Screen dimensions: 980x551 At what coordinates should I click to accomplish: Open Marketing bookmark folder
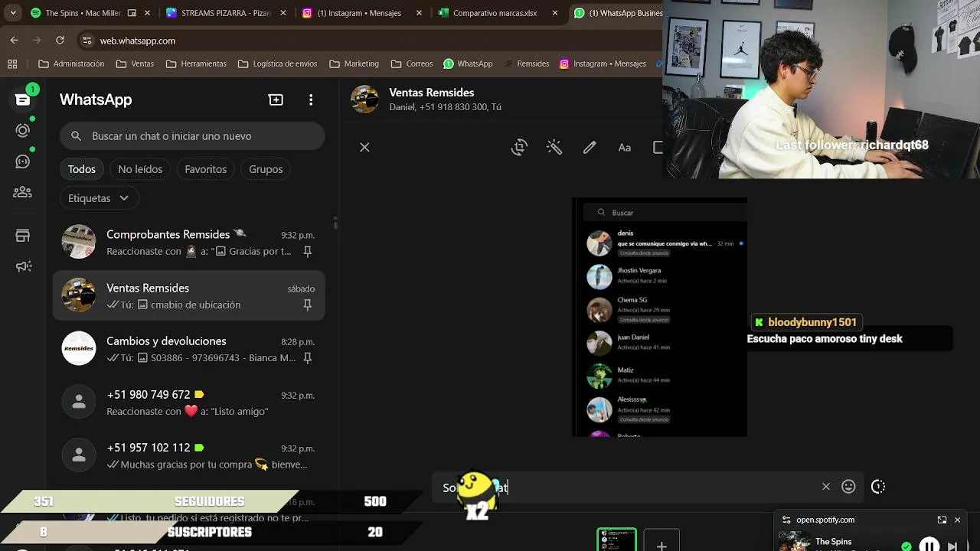354,64
